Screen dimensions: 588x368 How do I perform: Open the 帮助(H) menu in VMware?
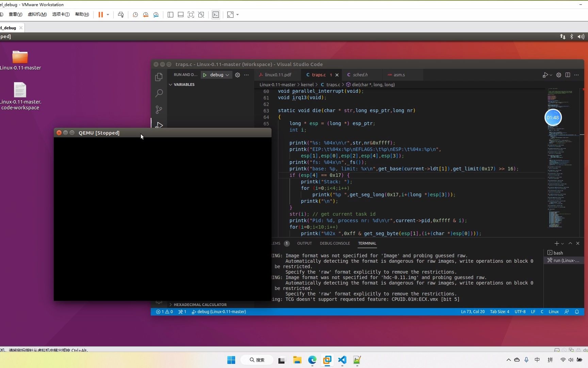[x=82, y=14]
